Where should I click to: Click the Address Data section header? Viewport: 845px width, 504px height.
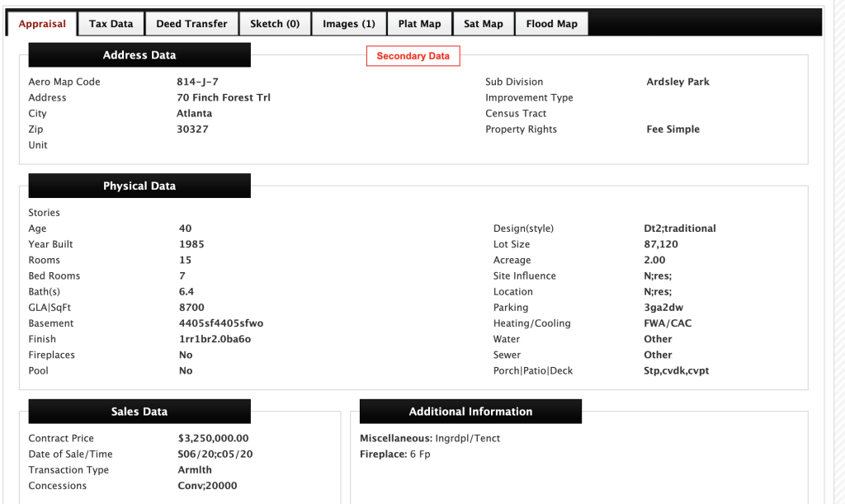pyautogui.click(x=139, y=55)
